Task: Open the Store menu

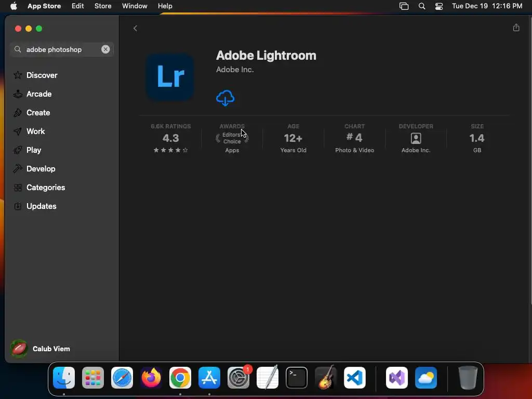Action: tap(103, 6)
